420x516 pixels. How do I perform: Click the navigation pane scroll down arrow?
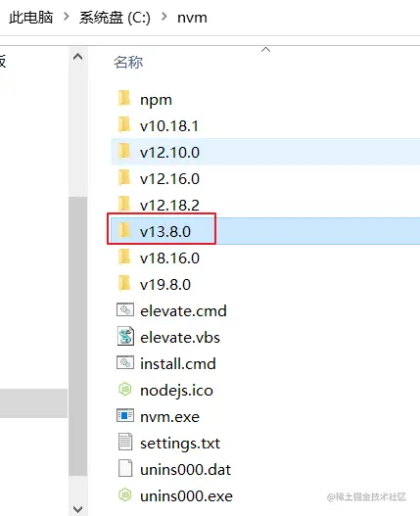(77, 509)
